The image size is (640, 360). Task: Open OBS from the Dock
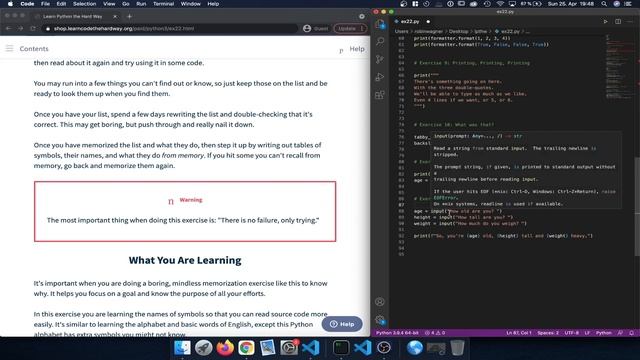click(x=384, y=347)
